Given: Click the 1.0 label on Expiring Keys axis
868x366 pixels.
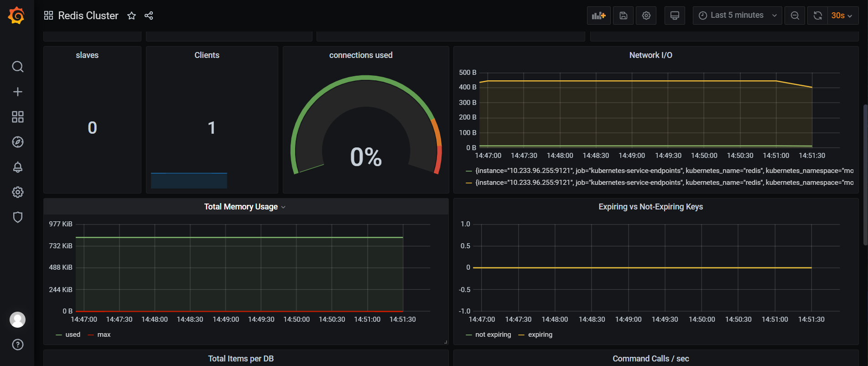Looking at the screenshot, I should 465,224.
